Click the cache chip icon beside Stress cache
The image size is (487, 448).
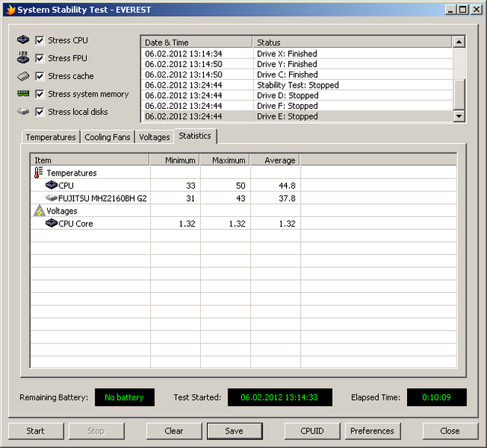point(24,76)
